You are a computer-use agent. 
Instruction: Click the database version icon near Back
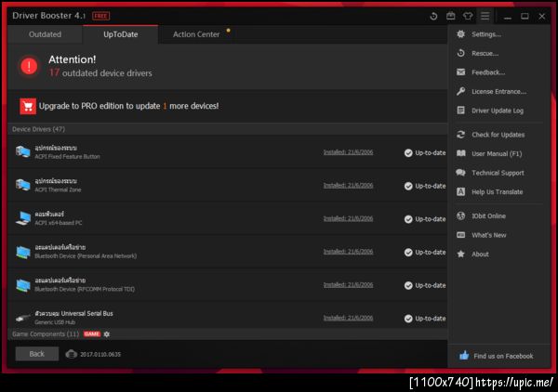point(72,354)
